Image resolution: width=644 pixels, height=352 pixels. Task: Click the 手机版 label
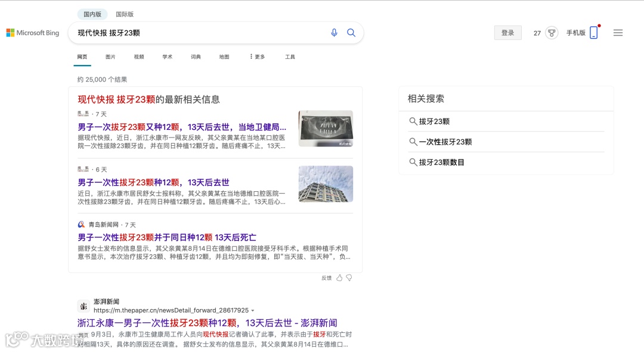pos(576,33)
